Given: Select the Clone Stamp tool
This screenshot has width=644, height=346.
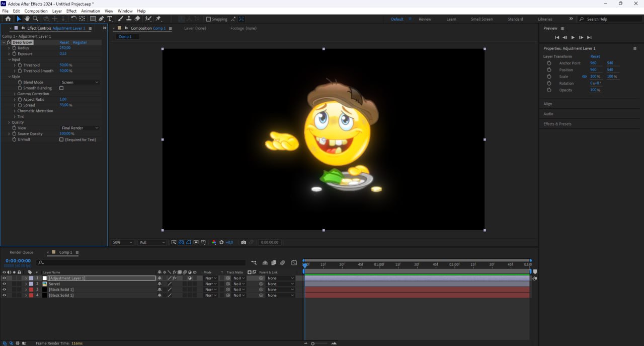Looking at the screenshot, I should pyautogui.click(x=129, y=19).
